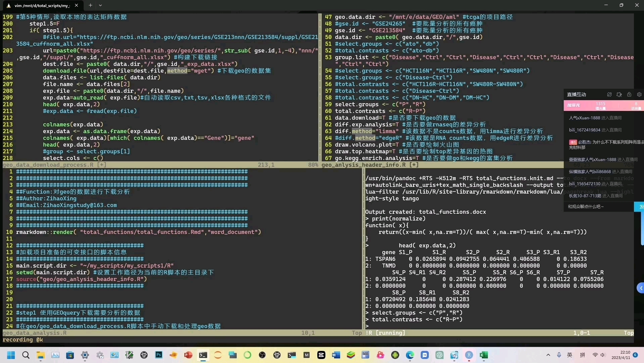Viewport: 644px width, 363px height.
Task: Click the microphone tray icon
Action: 559,355
